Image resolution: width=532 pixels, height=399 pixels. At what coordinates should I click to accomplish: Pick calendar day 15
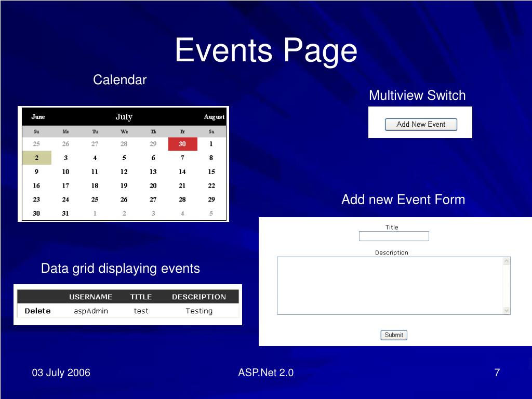pos(211,171)
